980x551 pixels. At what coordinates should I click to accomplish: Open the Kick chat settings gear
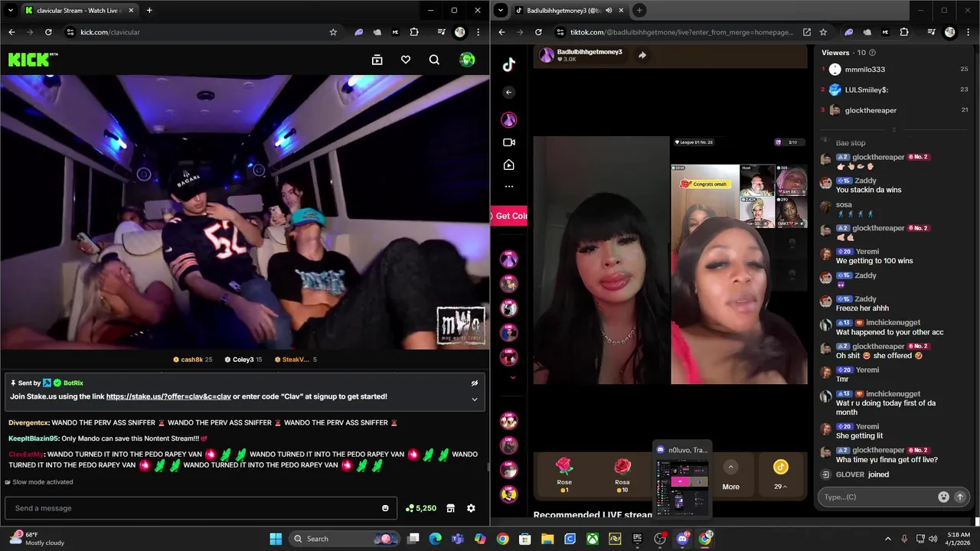tap(471, 508)
